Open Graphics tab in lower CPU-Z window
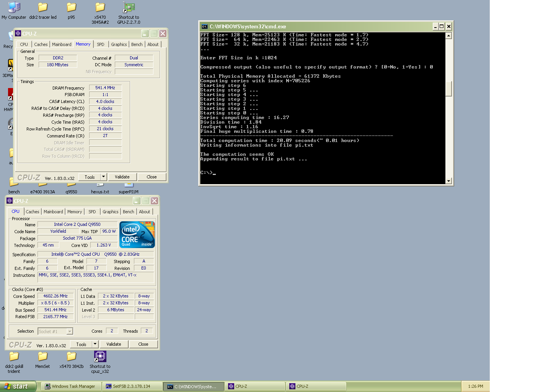551x392 pixels. click(111, 212)
